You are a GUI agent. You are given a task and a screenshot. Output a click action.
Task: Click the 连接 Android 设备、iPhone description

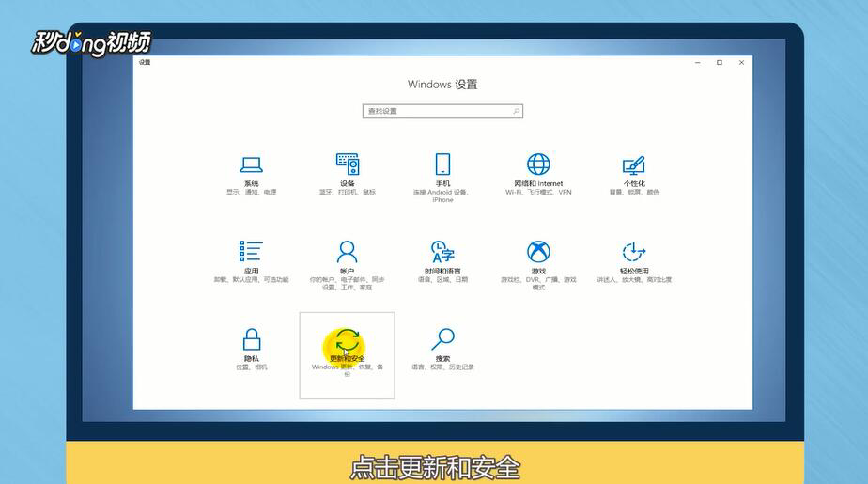click(442, 196)
